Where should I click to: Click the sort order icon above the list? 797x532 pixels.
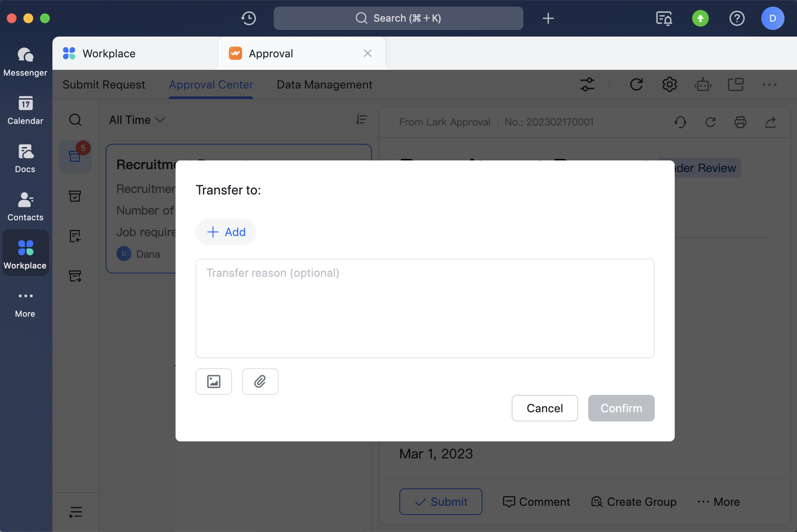tap(361, 120)
